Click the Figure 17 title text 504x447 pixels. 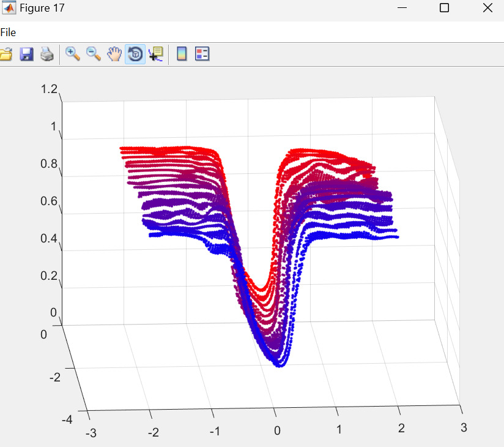tap(42, 8)
